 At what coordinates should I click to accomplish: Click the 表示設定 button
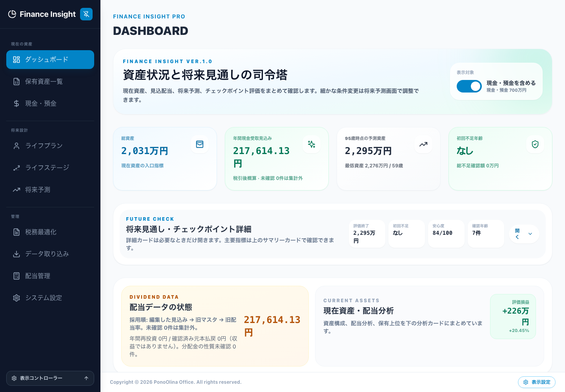(x=537, y=382)
